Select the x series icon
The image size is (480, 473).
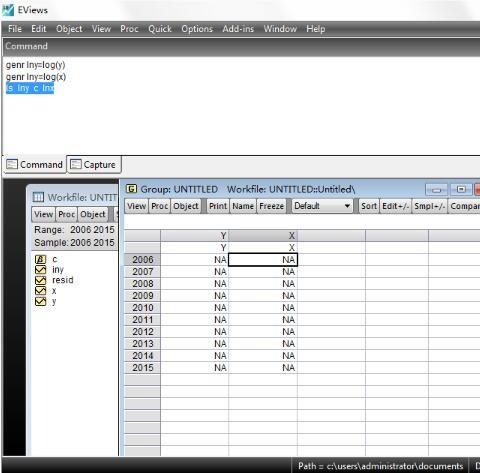point(40,291)
